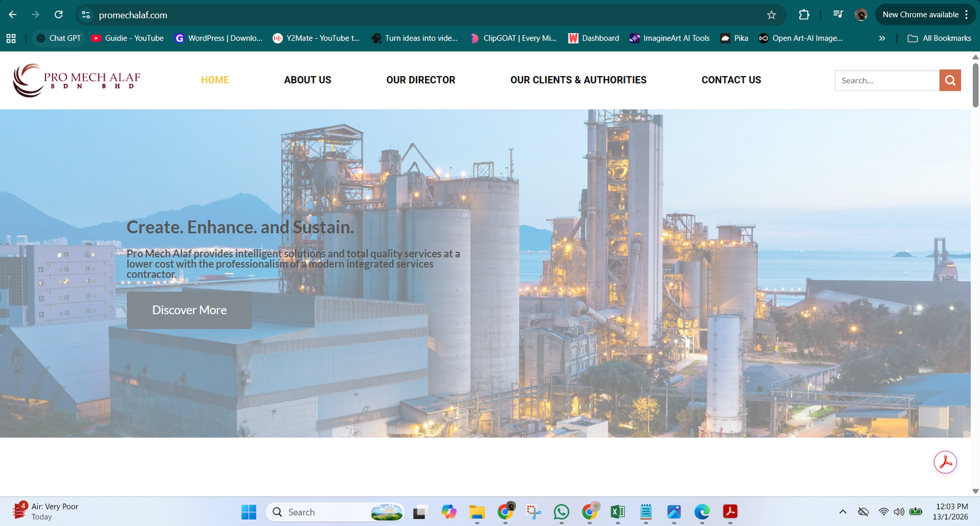Open the media control icon in toolbar
The image size is (980, 526).
click(x=838, y=15)
